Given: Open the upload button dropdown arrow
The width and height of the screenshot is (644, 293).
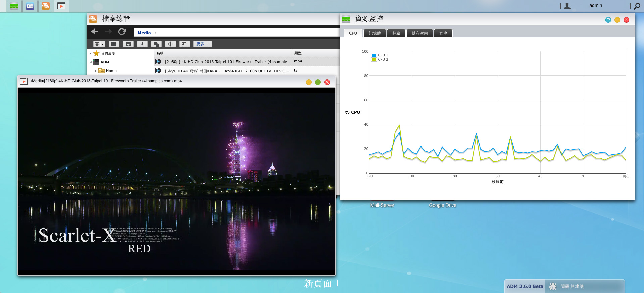Looking at the screenshot, I should click(x=102, y=44).
